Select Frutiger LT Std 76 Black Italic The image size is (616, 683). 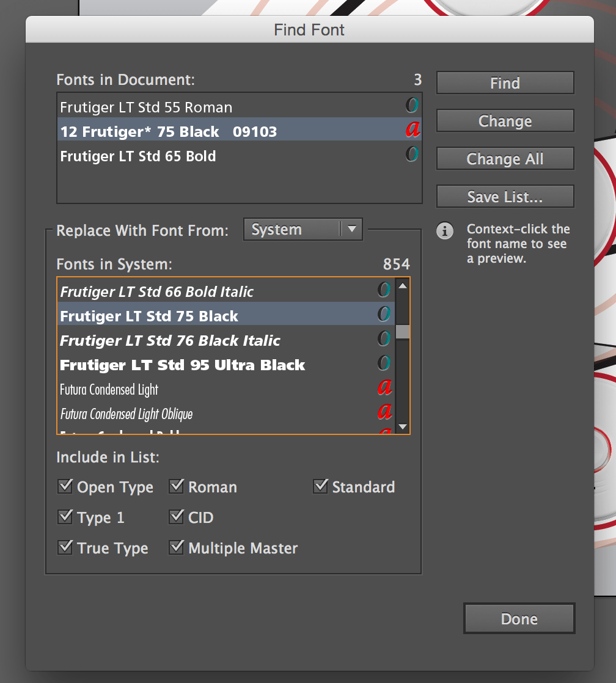point(170,340)
